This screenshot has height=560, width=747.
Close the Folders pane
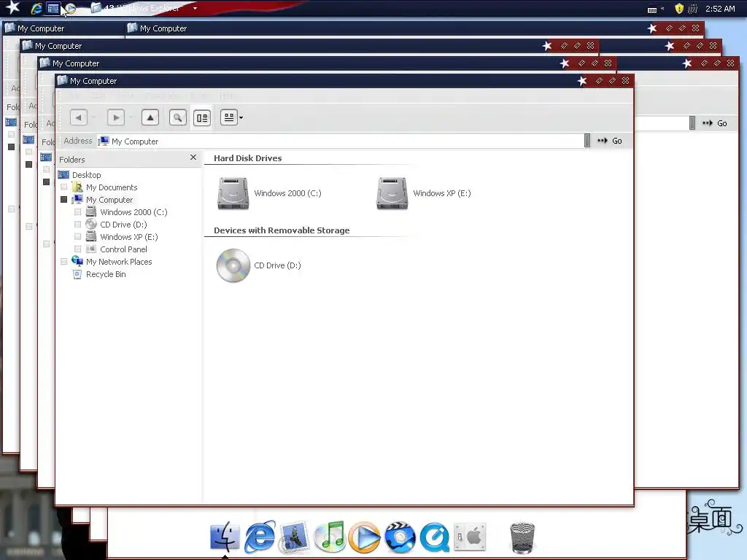pos(193,157)
